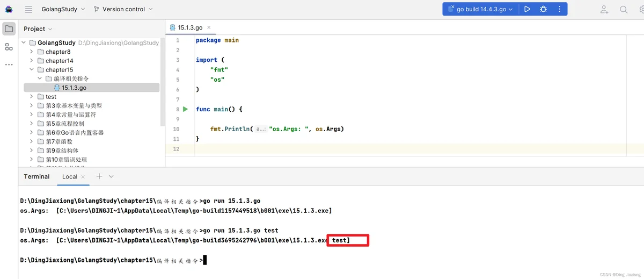The height and width of the screenshot is (279, 644).
Task: Expand the chapter14 folder
Action: click(x=32, y=61)
